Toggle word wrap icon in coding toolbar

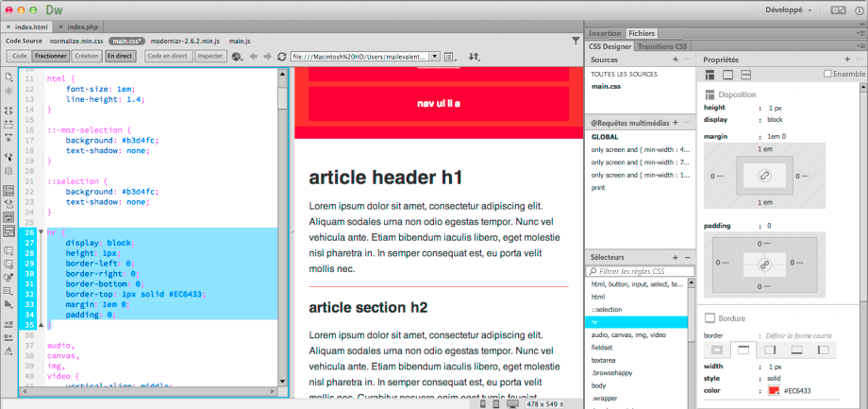pyautogui.click(x=8, y=217)
